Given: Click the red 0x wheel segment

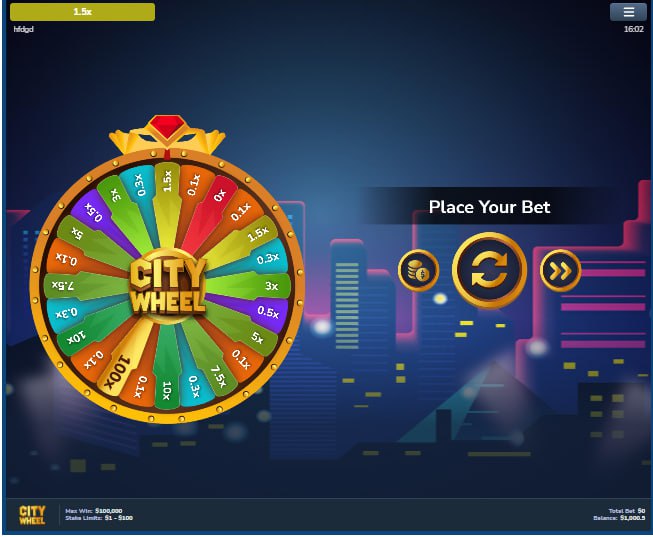Looking at the screenshot, I should (212, 205).
